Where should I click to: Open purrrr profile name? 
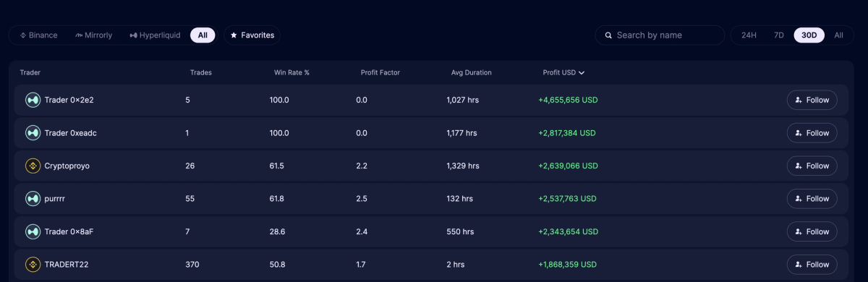tap(55, 199)
